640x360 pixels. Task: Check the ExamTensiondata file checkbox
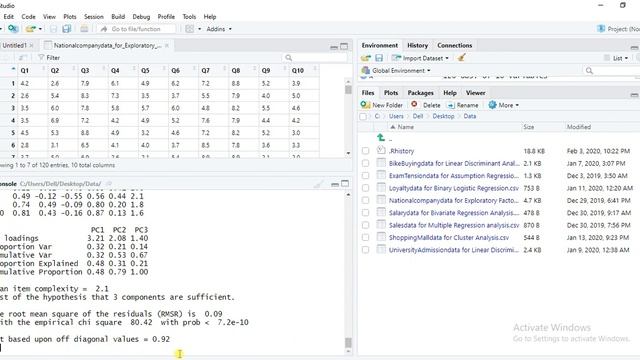click(365, 176)
